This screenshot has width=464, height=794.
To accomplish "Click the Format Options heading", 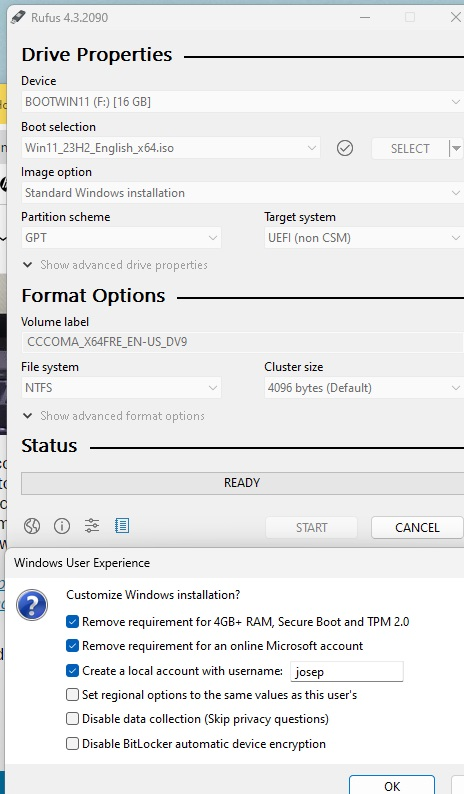I will [93, 296].
